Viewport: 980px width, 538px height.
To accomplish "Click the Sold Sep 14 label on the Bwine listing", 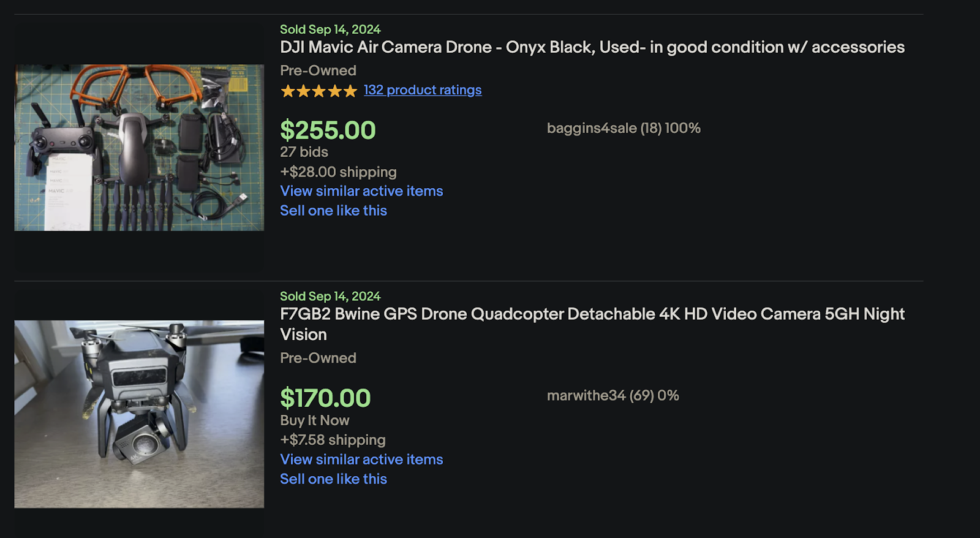I will [x=330, y=296].
